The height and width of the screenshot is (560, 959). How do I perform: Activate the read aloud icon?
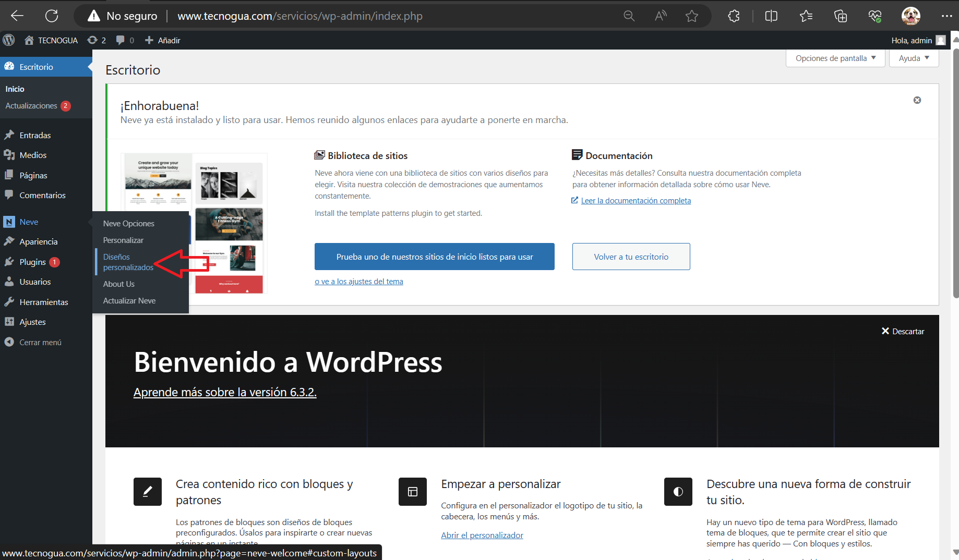click(661, 16)
